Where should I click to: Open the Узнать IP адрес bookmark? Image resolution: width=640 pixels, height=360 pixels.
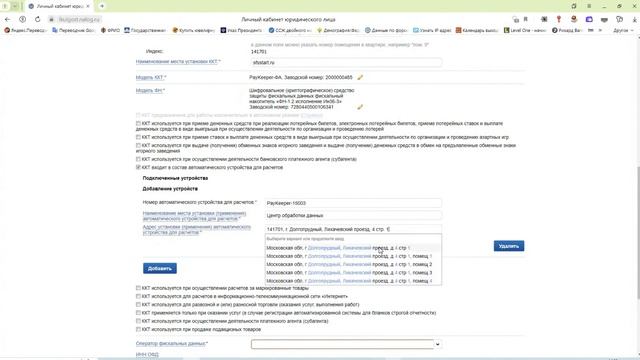(432, 30)
